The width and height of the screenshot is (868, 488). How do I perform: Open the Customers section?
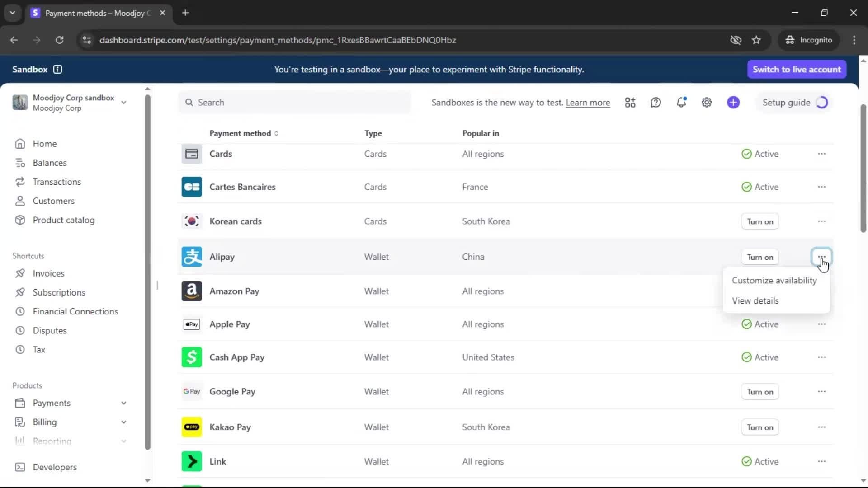tap(53, 201)
